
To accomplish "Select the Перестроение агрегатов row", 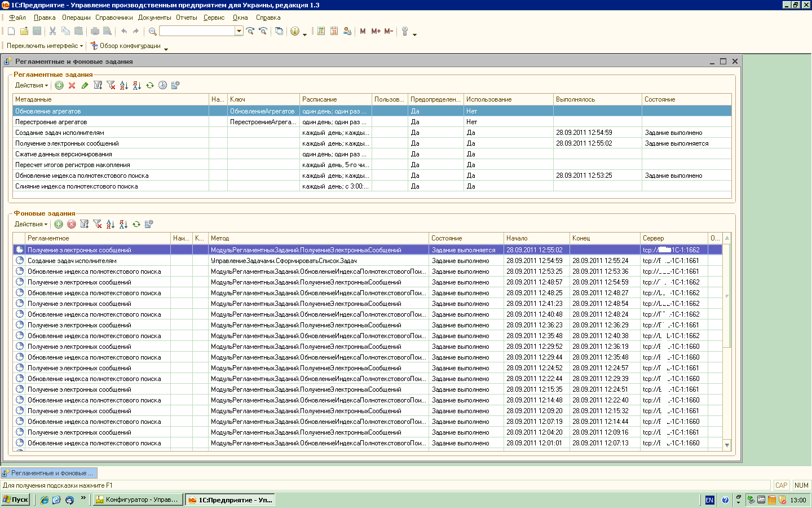I will tap(372, 122).
